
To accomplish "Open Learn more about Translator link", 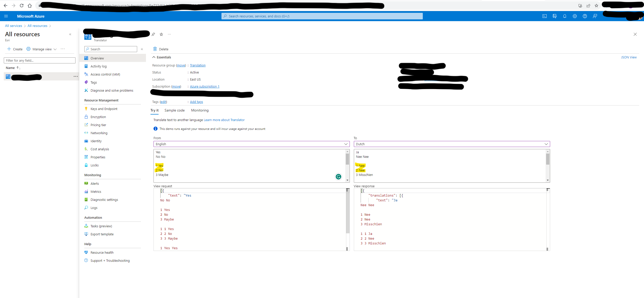I will coord(224,120).
